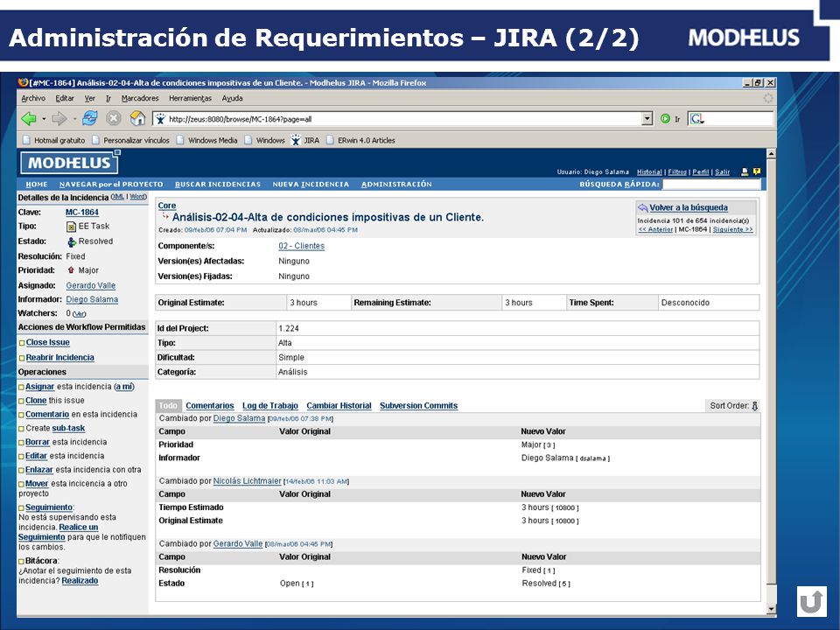Switch to the Cambiar Historial tab
The height and width of the screenshot is (630, 840).
(x=339, y=406)
